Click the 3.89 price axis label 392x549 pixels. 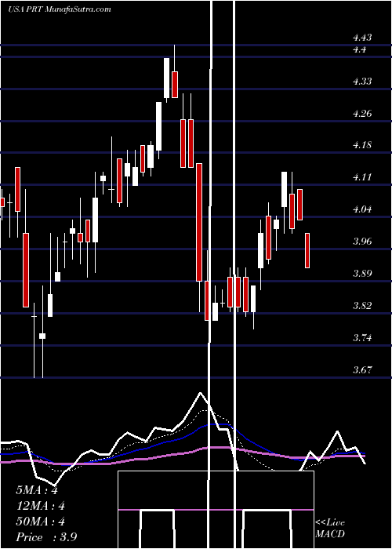coord(362,274)
